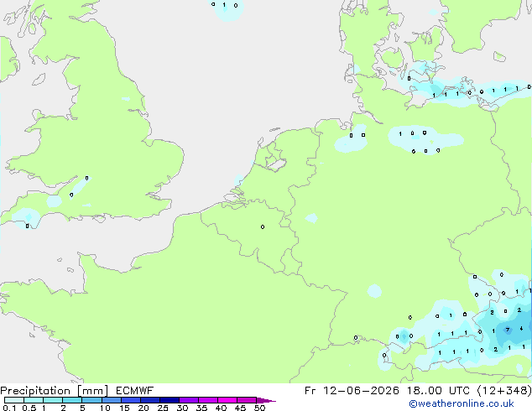
Task: Select the 45–50 mm legend segment
Action: tap(247, 400)
